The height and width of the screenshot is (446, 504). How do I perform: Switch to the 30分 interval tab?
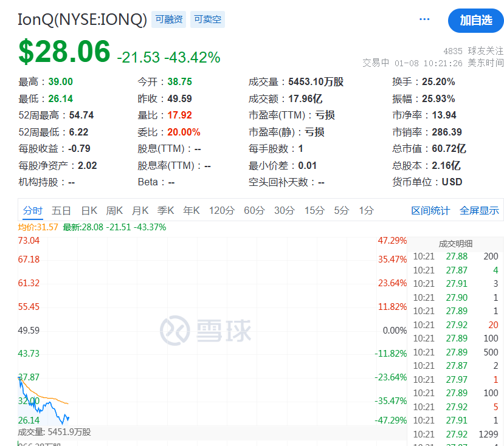[x=284, y=211]
